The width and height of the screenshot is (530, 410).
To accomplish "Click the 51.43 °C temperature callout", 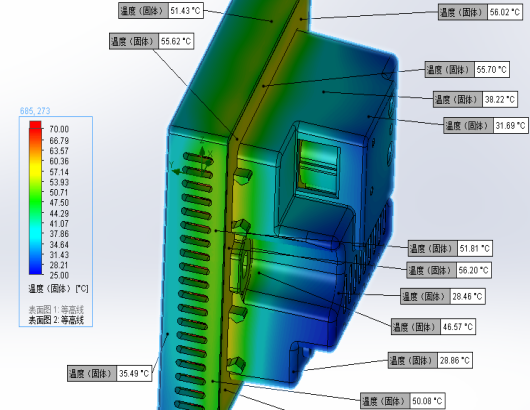I will point(161,11).
